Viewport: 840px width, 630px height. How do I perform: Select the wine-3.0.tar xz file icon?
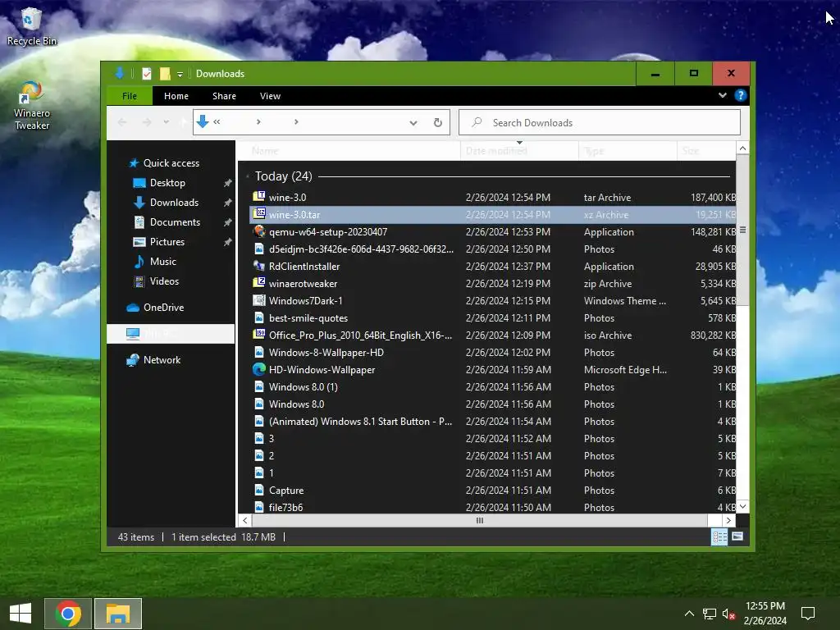point(259,214)
